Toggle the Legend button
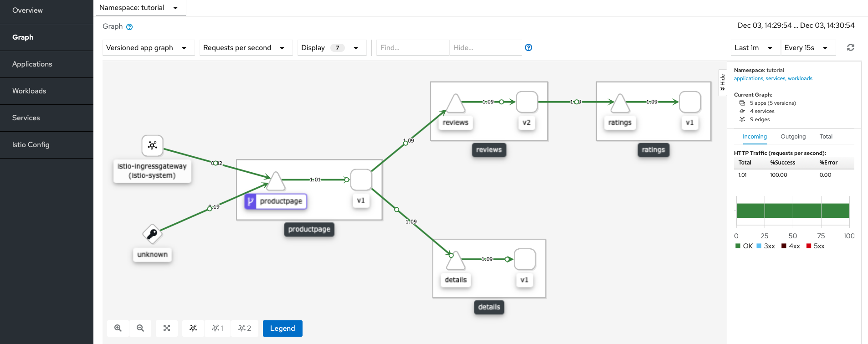Viewport: 868px width, 344px height. pyautogui.click(x=282, y=328)
